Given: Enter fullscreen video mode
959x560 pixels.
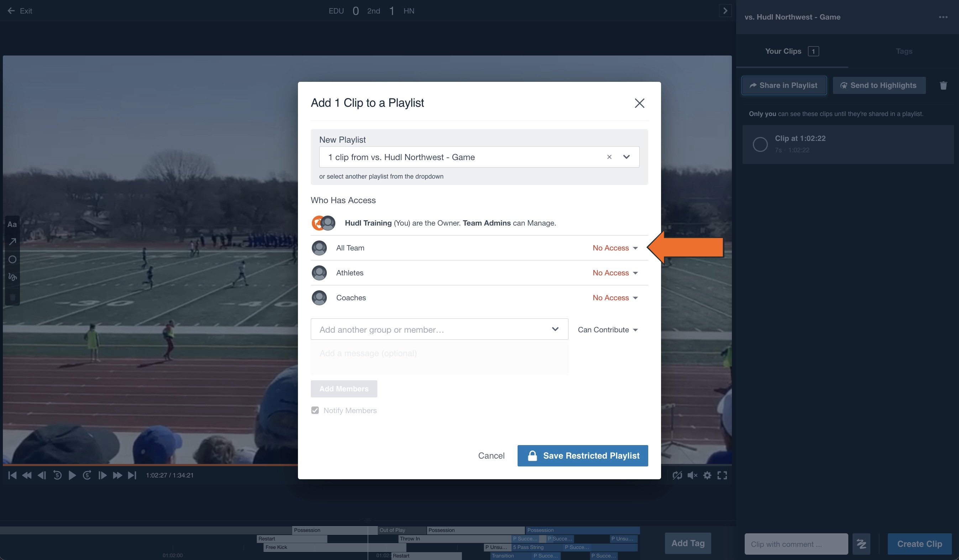Looking at the screenshot, I should [x=722, y=475].
